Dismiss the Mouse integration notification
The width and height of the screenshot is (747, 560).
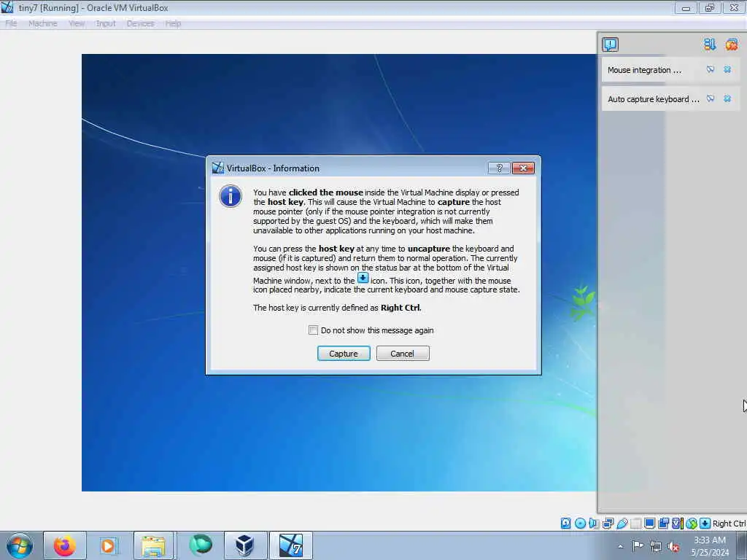(x=727, y=69)
